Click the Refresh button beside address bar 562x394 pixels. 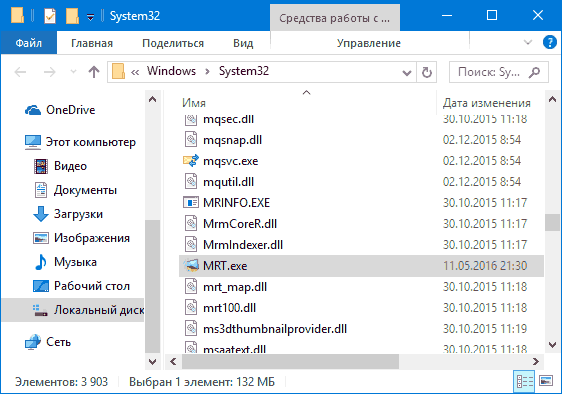coord(427,72)
